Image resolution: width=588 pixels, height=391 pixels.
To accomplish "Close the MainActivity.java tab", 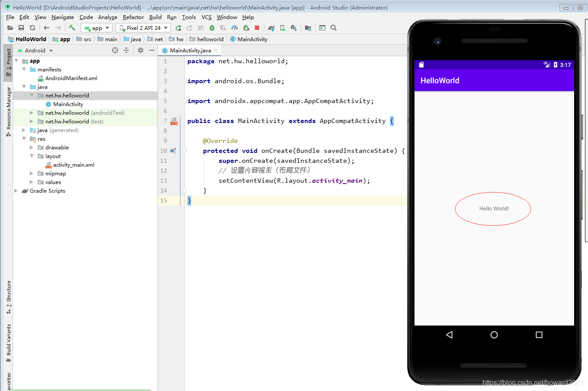I will [216, 50].
